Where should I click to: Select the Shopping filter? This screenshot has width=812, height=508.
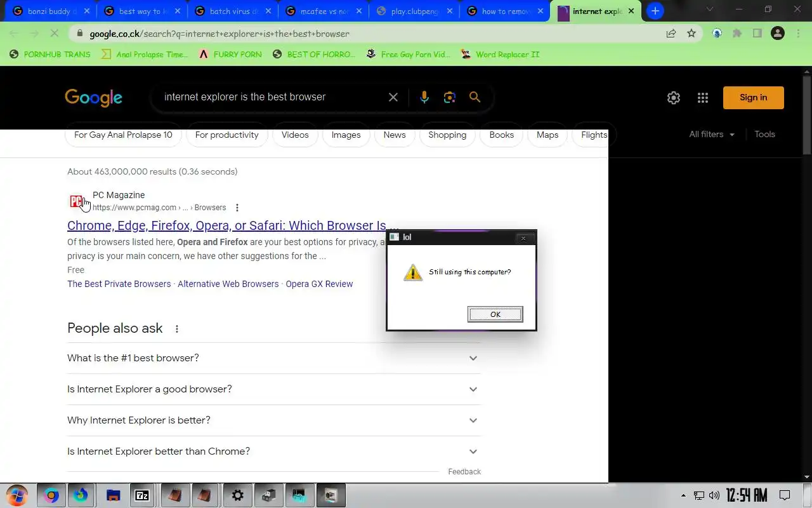click(x=447, y=135)
